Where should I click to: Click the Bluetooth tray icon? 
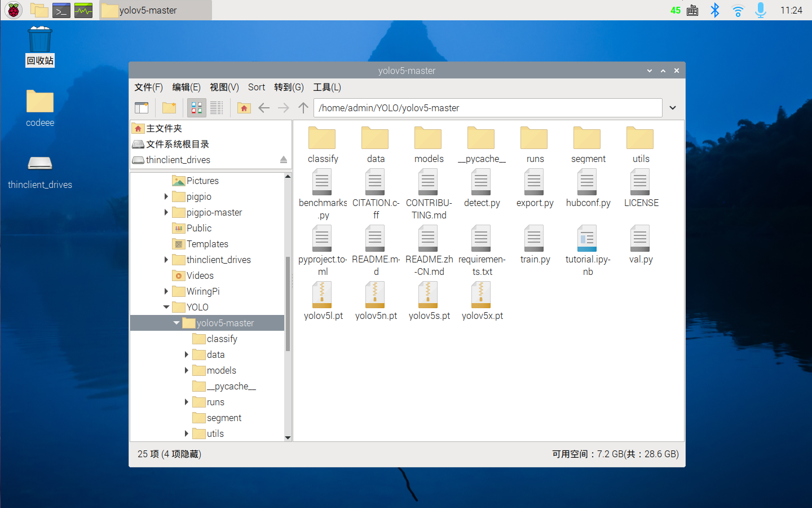pos(715,10)
